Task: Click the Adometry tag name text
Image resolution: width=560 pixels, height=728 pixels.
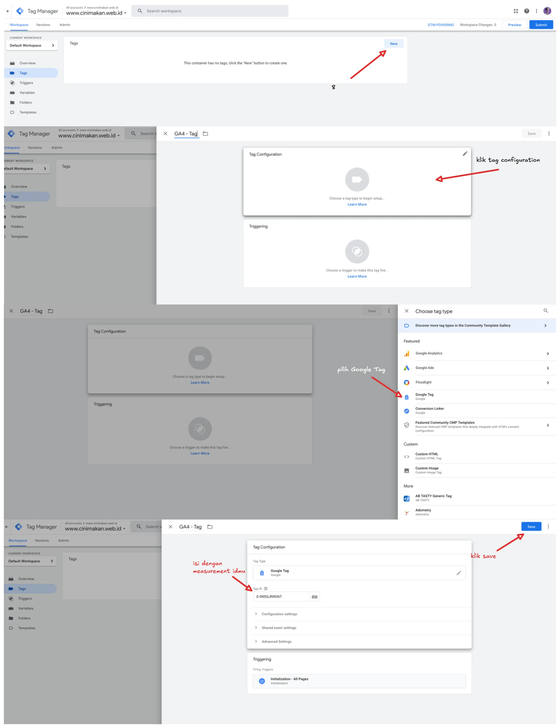Action: (423, 510)
